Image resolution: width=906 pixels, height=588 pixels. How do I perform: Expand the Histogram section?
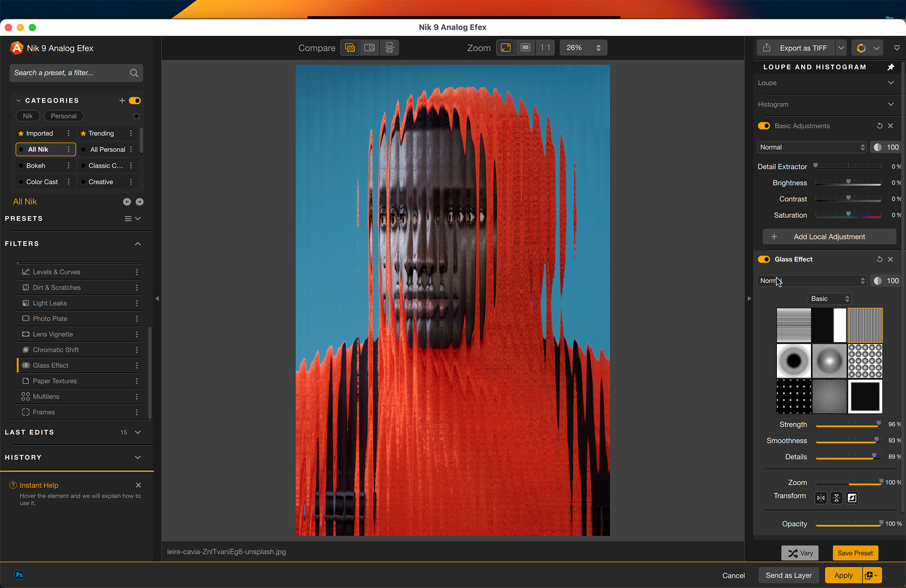891,104
